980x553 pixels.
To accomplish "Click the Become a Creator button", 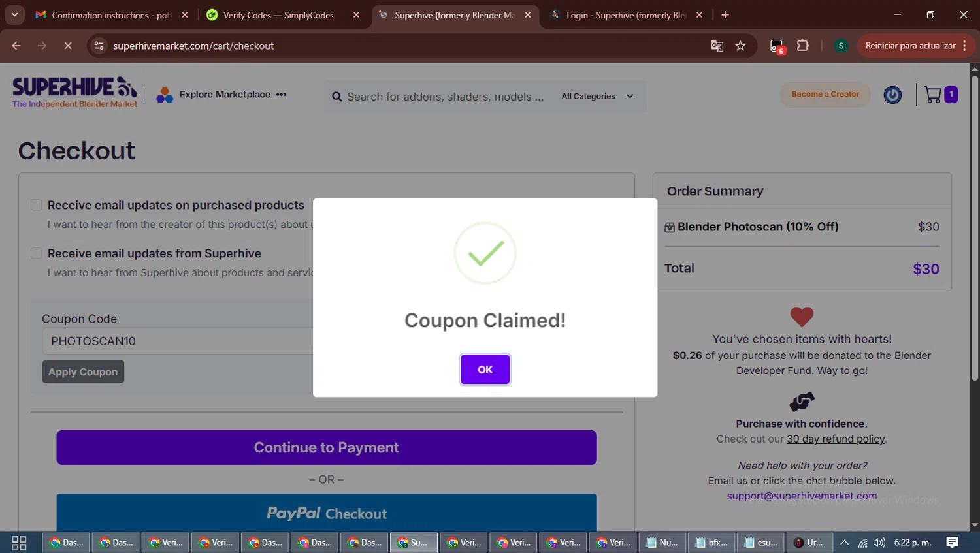I will (825, 95).
